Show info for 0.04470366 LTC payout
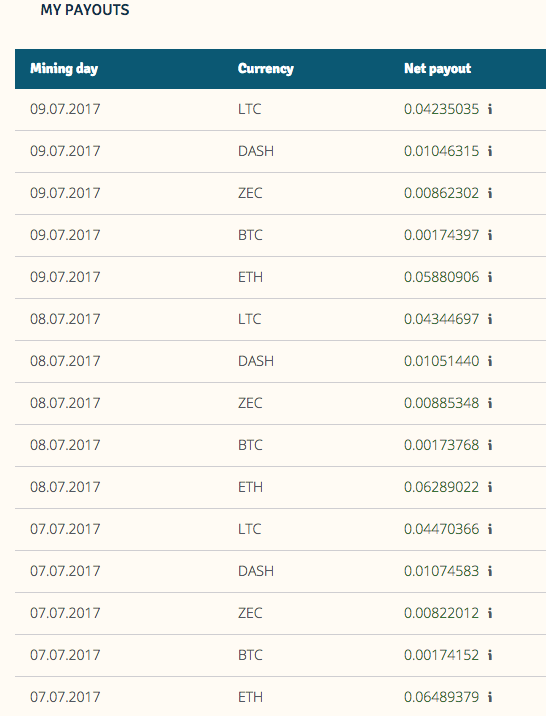 pyautogui.click(x=490, y=529)
